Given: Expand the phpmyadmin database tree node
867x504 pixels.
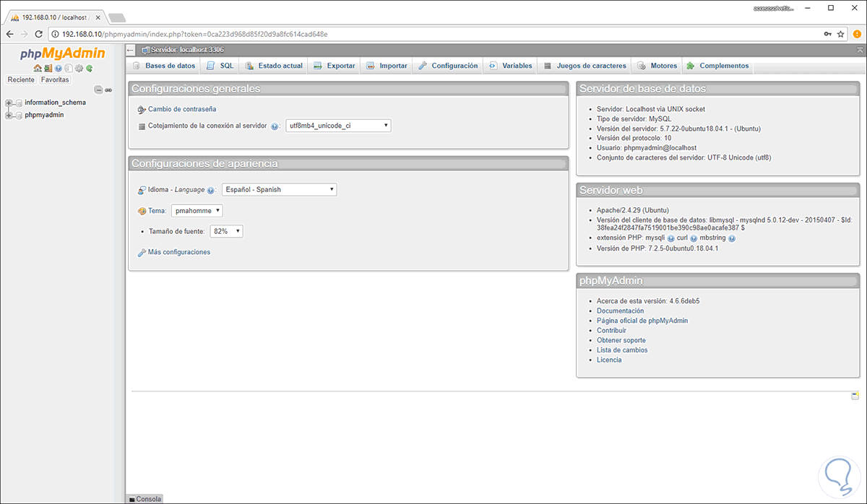Looking at the screenshot, I should [x=9, y=115].
